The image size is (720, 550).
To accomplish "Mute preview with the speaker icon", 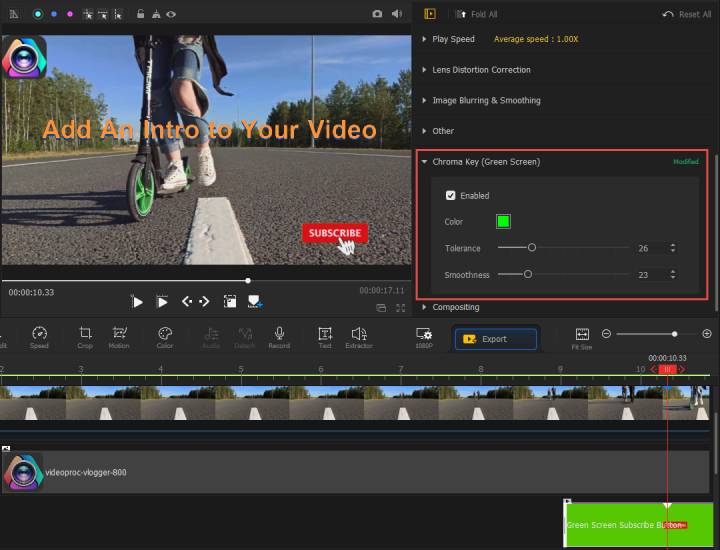I will pos(397,14).
